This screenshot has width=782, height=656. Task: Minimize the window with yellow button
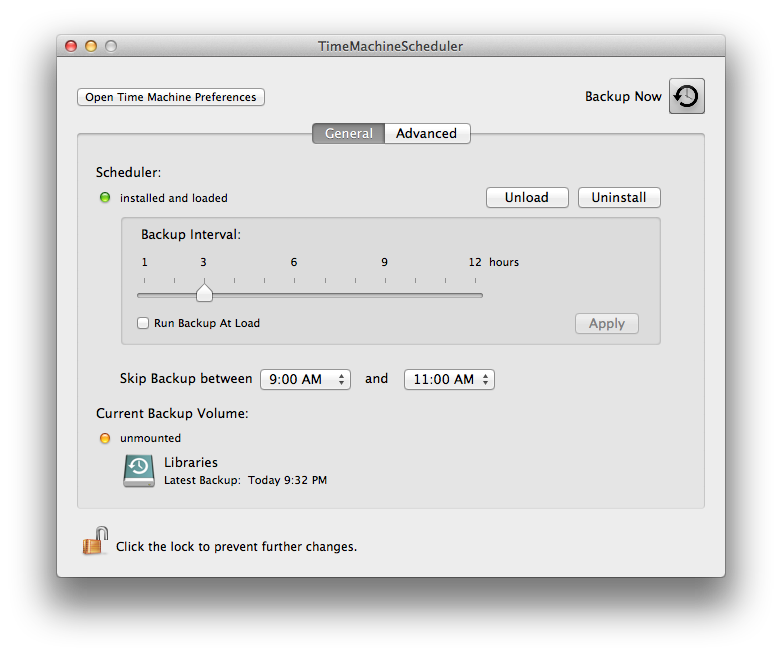click(91, 46)
